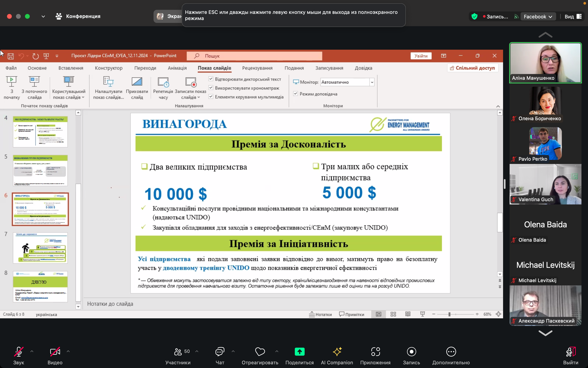This screenshot has width=588, height=368.
Task: Click fit slide to window icon
Action: click(498, 314)
